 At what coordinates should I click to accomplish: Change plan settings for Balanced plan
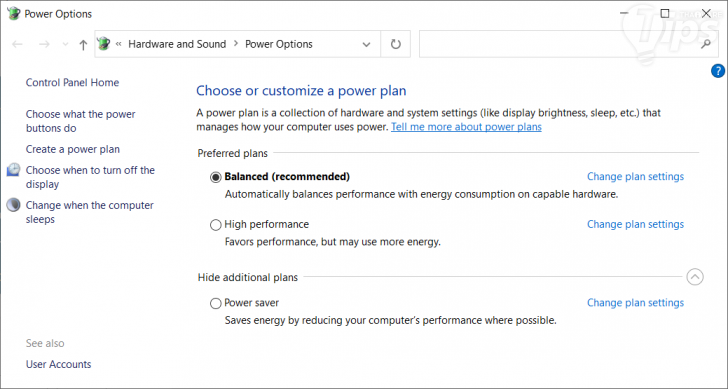coord(635,176)
